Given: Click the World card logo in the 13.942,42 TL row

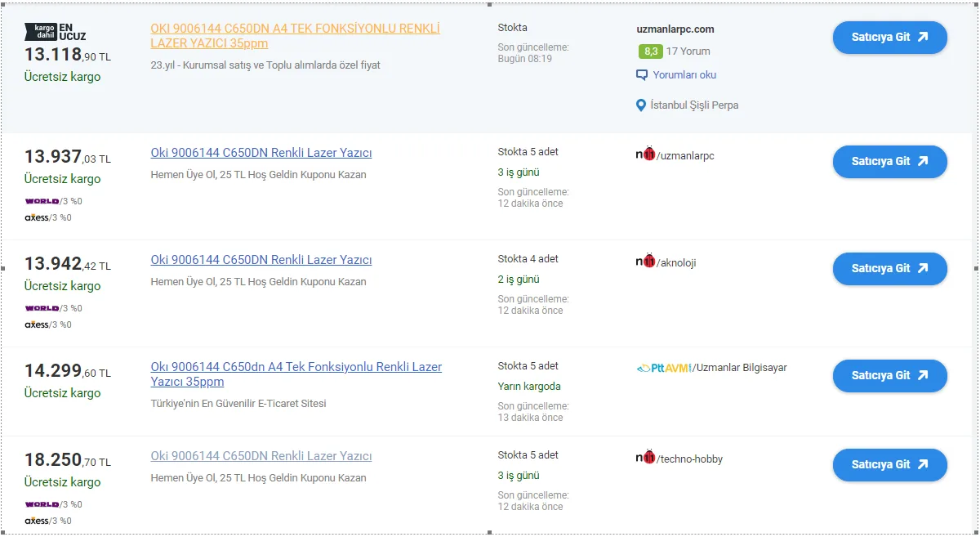Looking at the screenshot, I should [x=42, y=308].
